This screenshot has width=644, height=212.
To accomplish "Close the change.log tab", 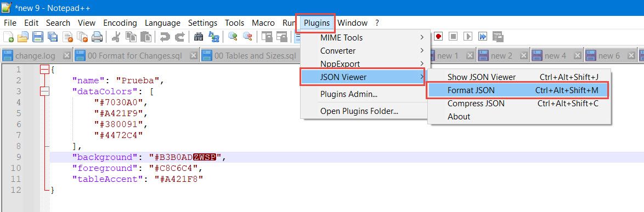I will pos(66,55).
